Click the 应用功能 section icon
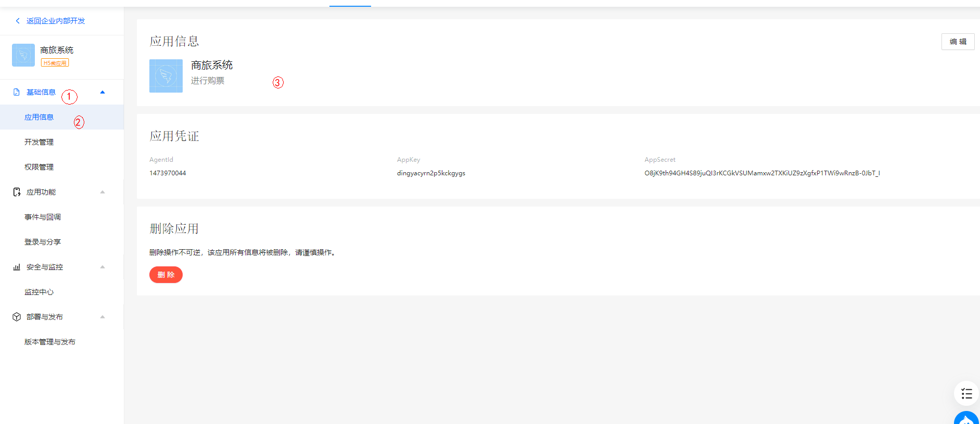This screenshot has width=980, height=424. click(17, 192)
